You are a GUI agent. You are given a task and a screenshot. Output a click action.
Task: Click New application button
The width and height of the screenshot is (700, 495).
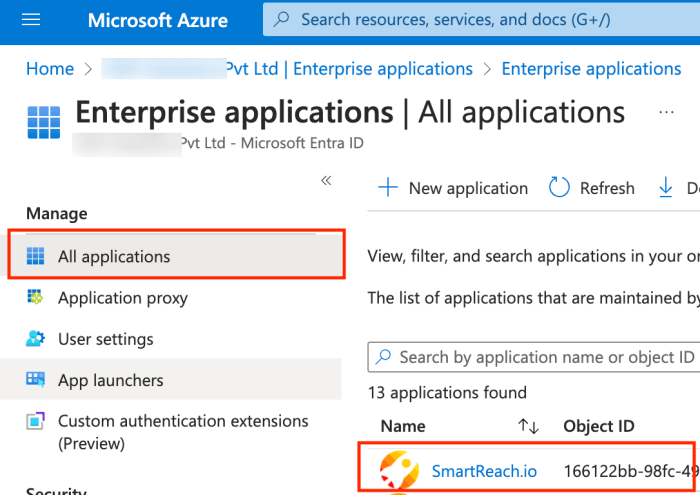[453, 188]
